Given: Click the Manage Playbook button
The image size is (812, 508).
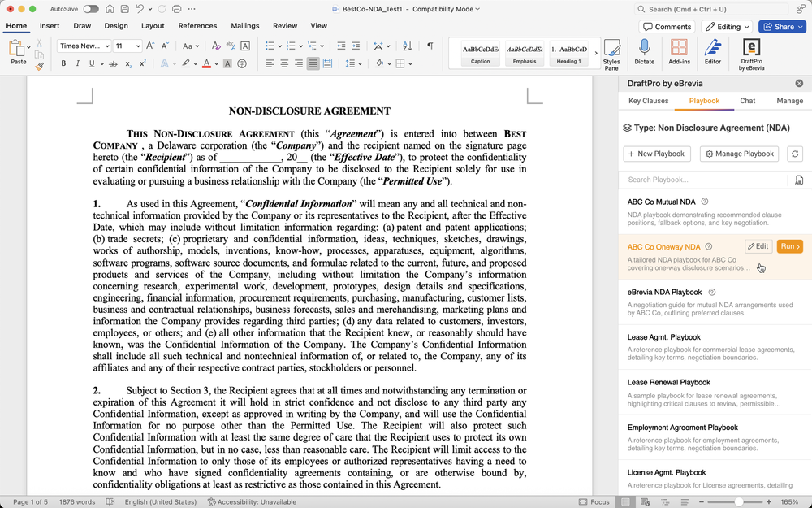Looking at the screenshot, I should pos(739,154).
